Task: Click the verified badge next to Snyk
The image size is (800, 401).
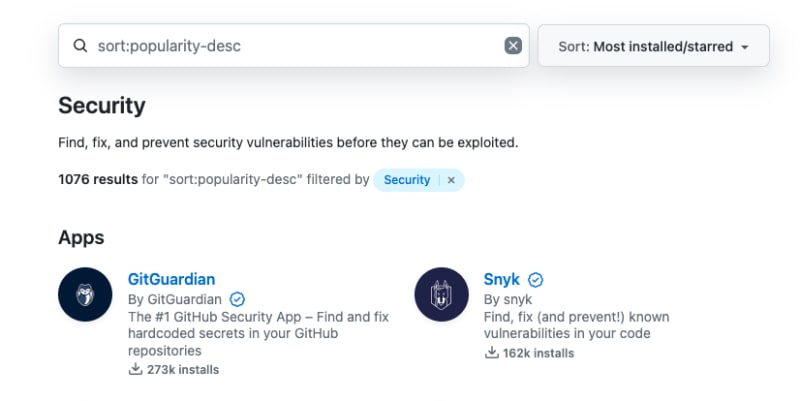Action: (535, 280)
